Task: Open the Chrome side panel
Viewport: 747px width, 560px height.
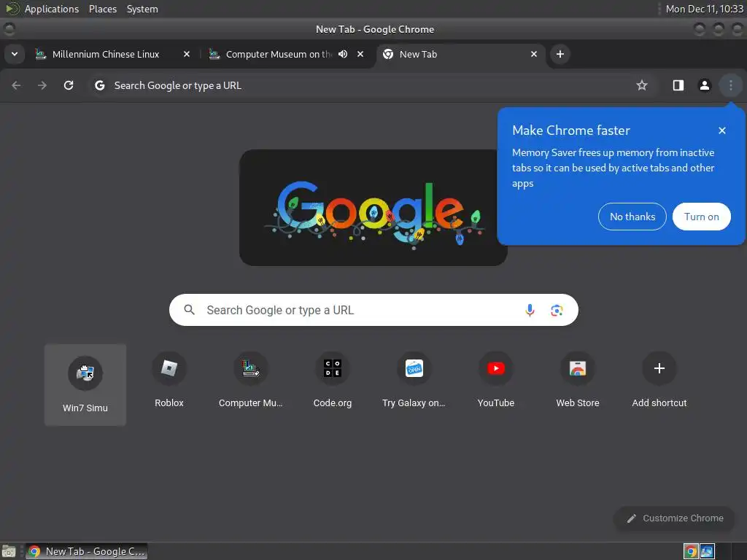Action: pyautogui.click(x=678, y=85)
